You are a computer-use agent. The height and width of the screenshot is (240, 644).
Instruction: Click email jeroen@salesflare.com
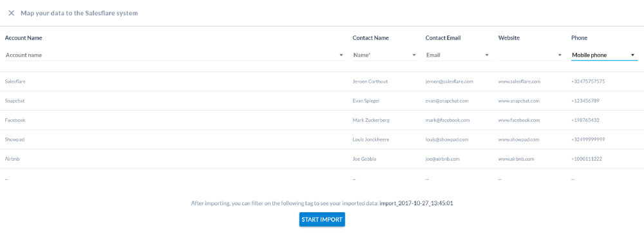tap(450, 81)
